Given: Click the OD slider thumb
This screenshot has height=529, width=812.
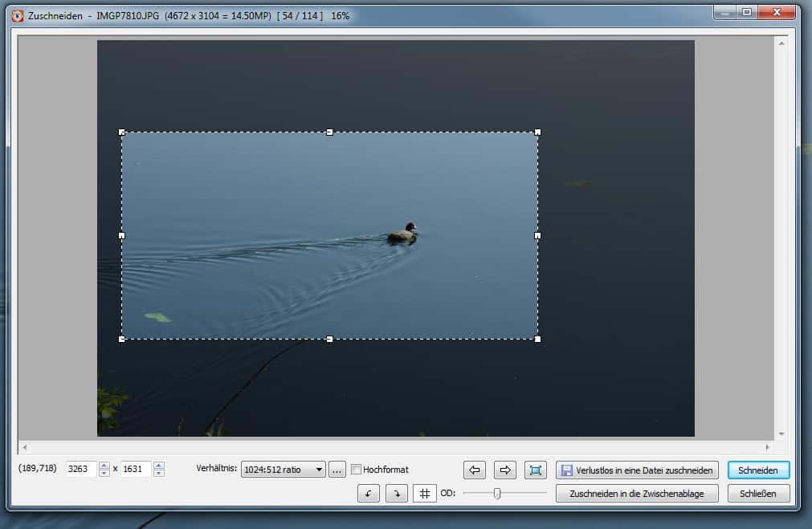Looking at the screenshot, I should pyautogui.click(x=497, y=494).
